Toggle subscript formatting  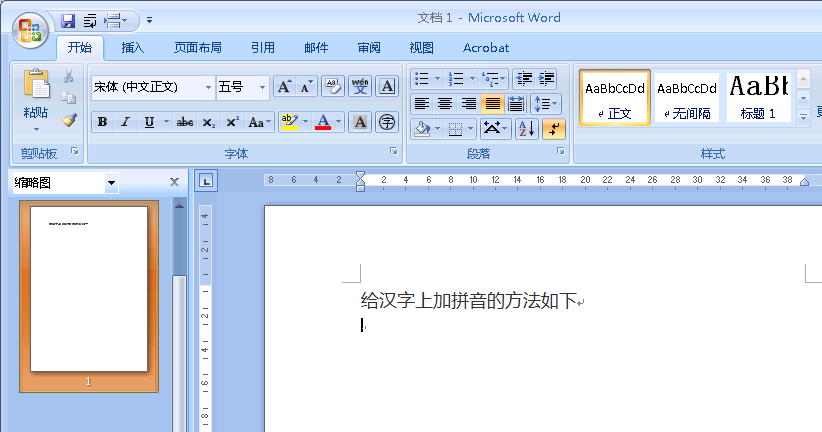tap(209, 122)
